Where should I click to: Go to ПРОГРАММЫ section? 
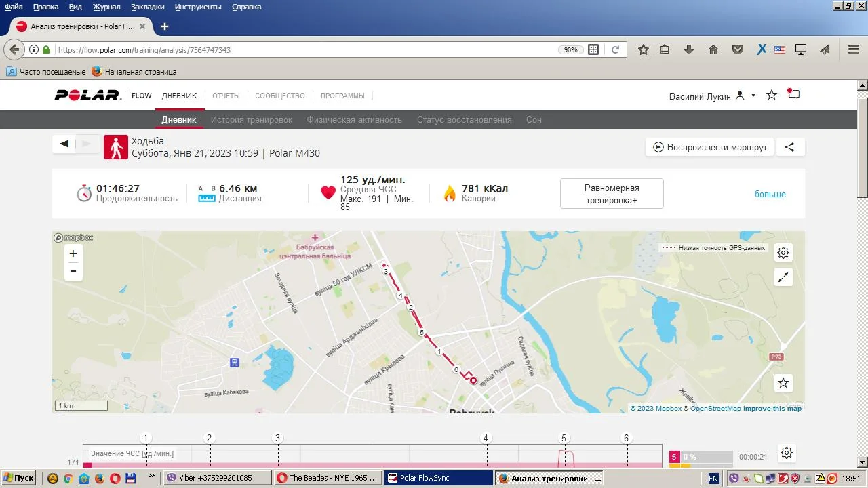coord(342,96)
